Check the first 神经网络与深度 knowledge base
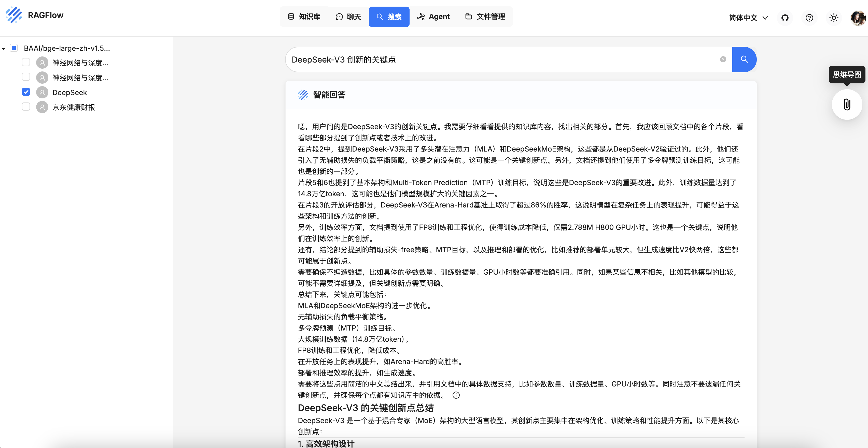 point(26,62)
